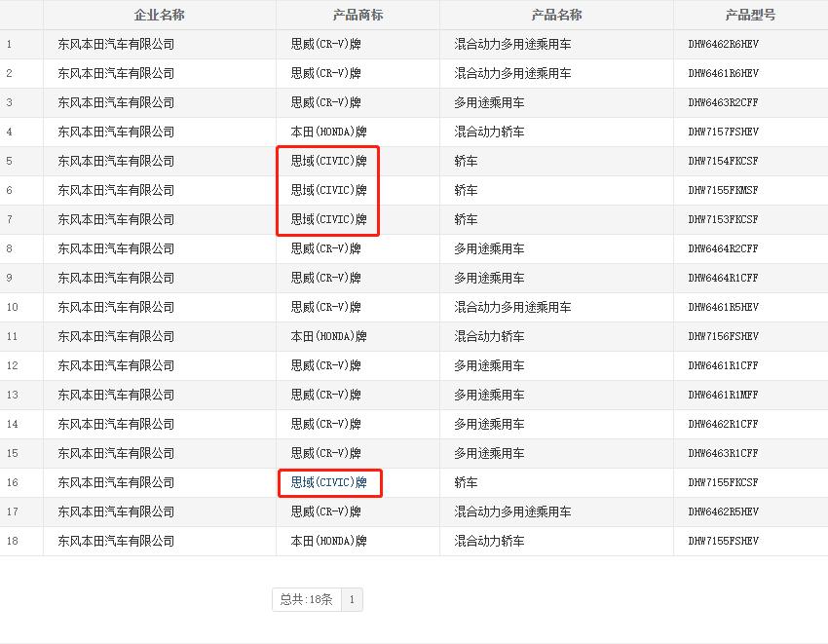Click page 1 in the pagination bar
Screen dimensions: 828x644
(x=352, y=599)
